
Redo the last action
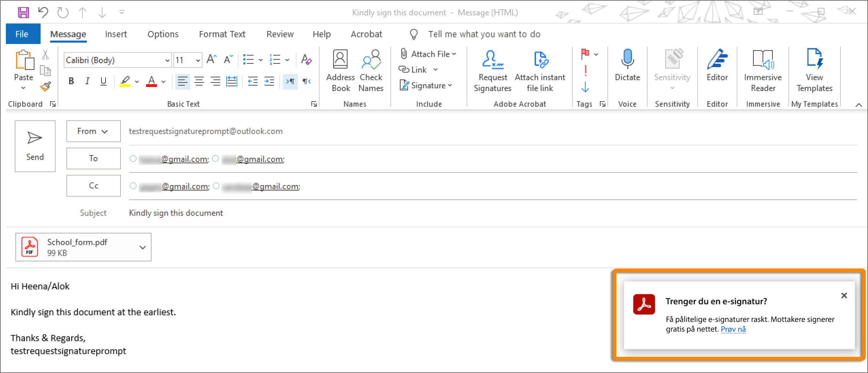click(63, 12)
